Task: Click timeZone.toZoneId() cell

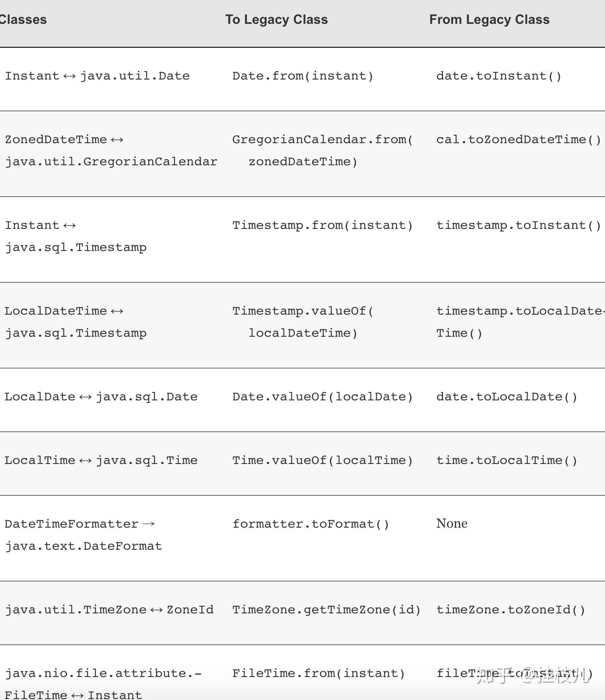Action: [x=511, y=610]
